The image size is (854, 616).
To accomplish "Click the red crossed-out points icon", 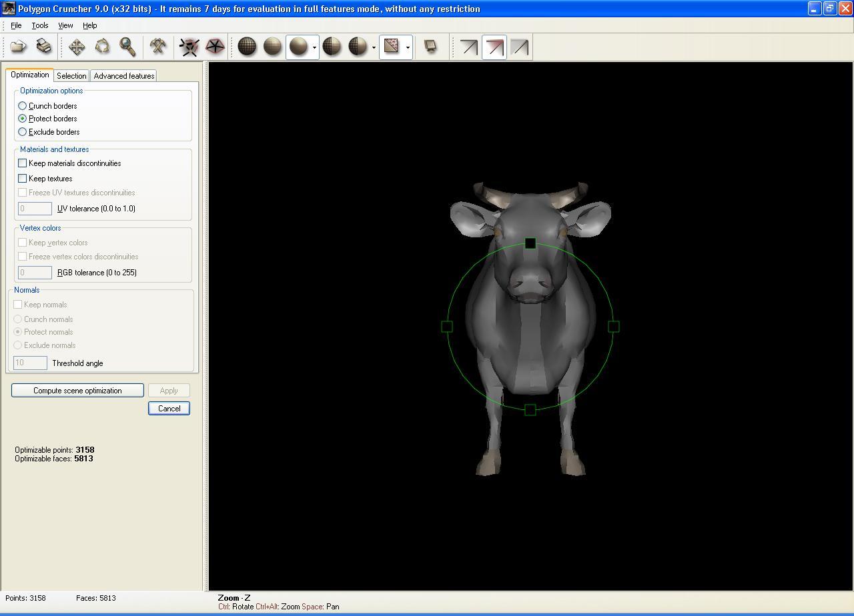I will click(x=189, y=47).
